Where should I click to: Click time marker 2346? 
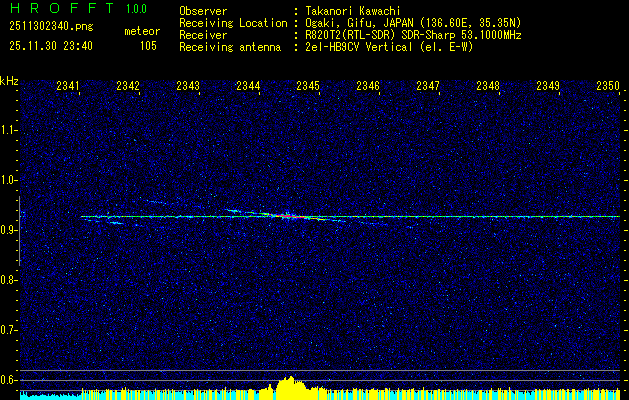[x=368, y=85]
